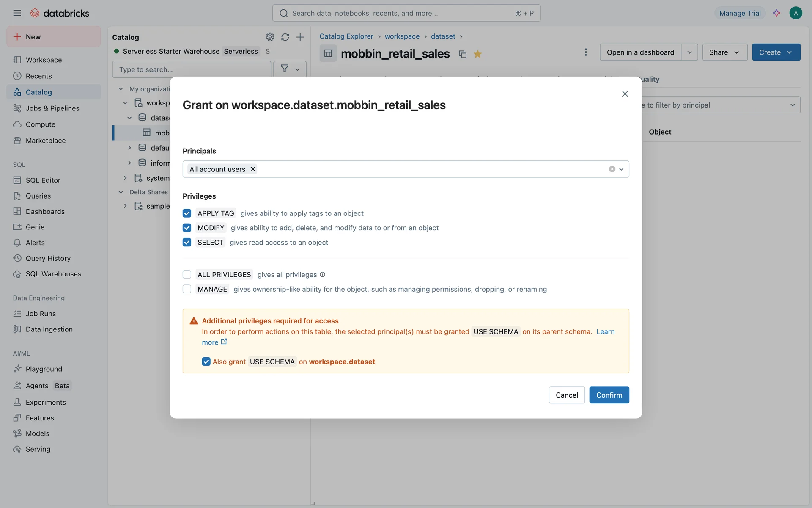Expand the Principals dropdown chevron
The image size is (812, 508).
coord(621,169)
